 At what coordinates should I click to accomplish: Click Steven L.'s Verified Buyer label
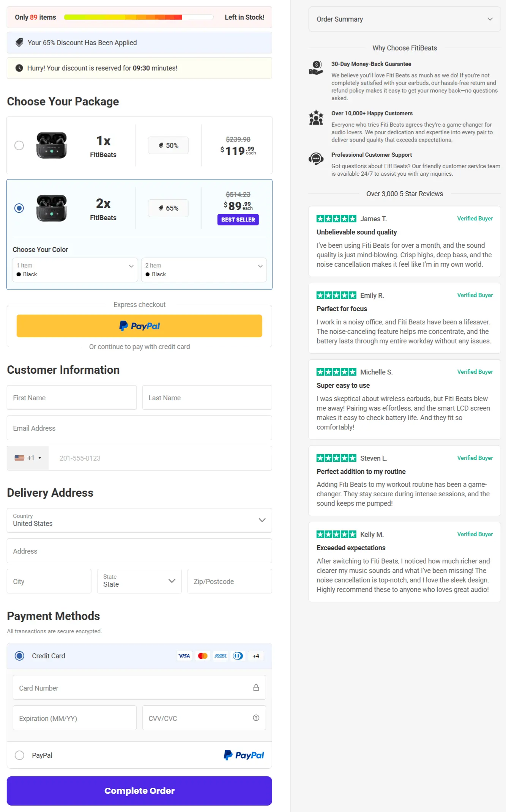tap(475, 458)
